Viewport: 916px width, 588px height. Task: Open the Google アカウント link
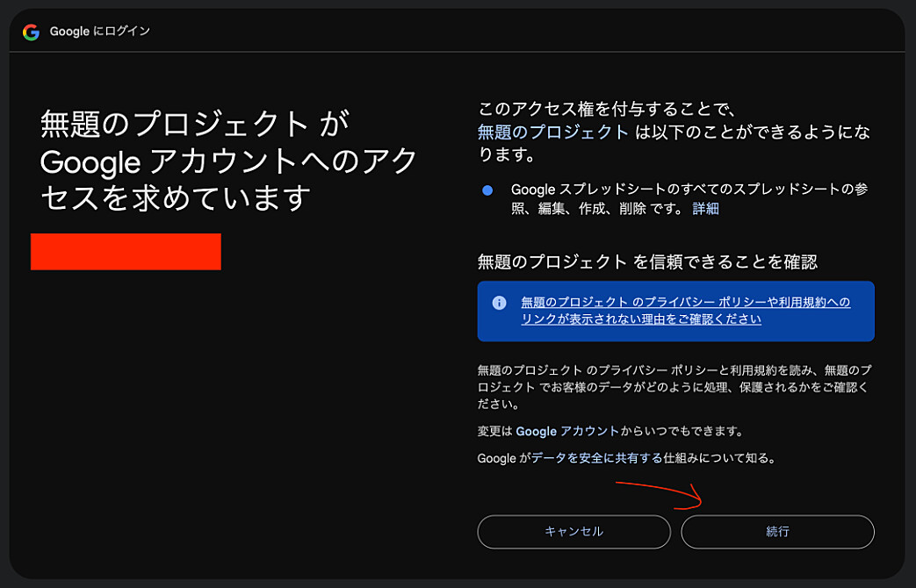(567, 431)
